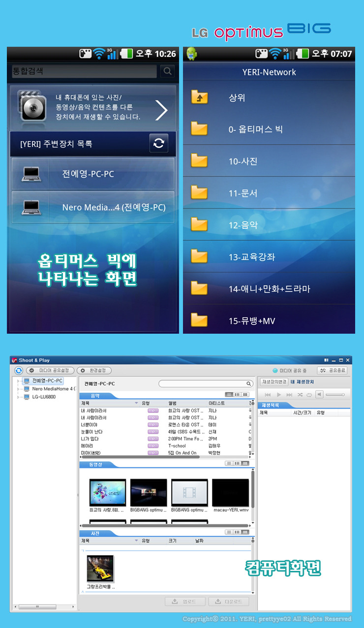This screenshot has width=364, height=628.
Task: Click the 재생장치변경 button
Action: 274,382
